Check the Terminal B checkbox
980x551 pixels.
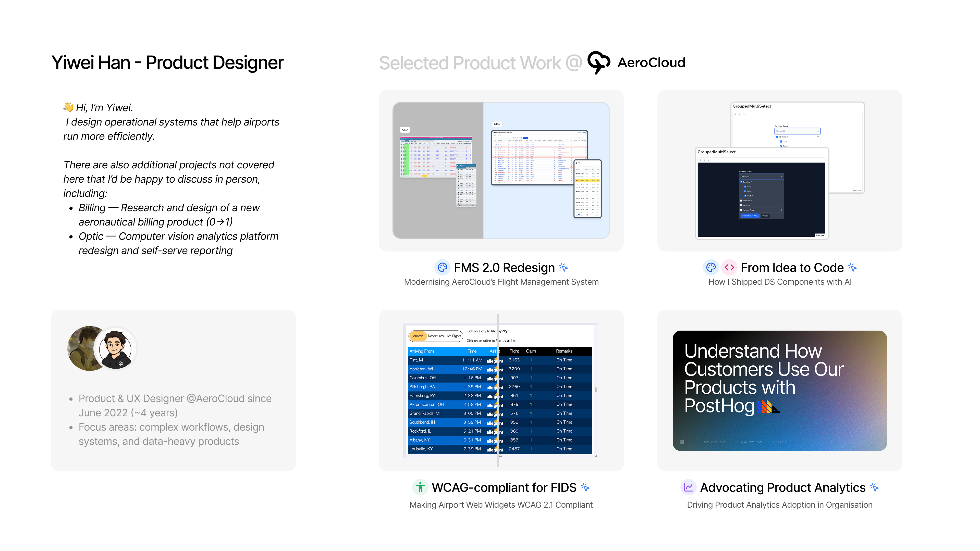click(741, 201)
